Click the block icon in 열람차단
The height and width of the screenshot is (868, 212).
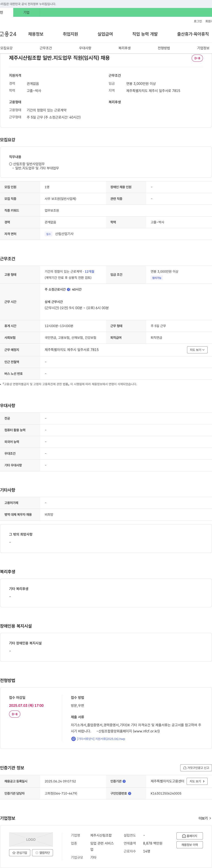point(37,853)
